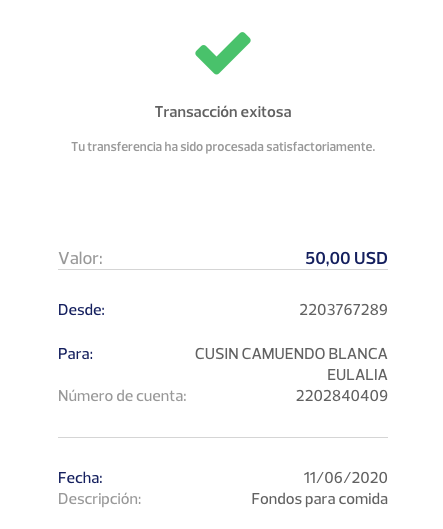Select source account number 2203767289
443x529 pixels.
[343, 310]
